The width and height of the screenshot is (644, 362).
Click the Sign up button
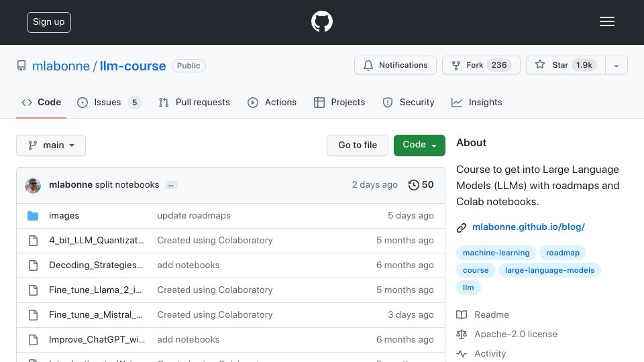49,22
